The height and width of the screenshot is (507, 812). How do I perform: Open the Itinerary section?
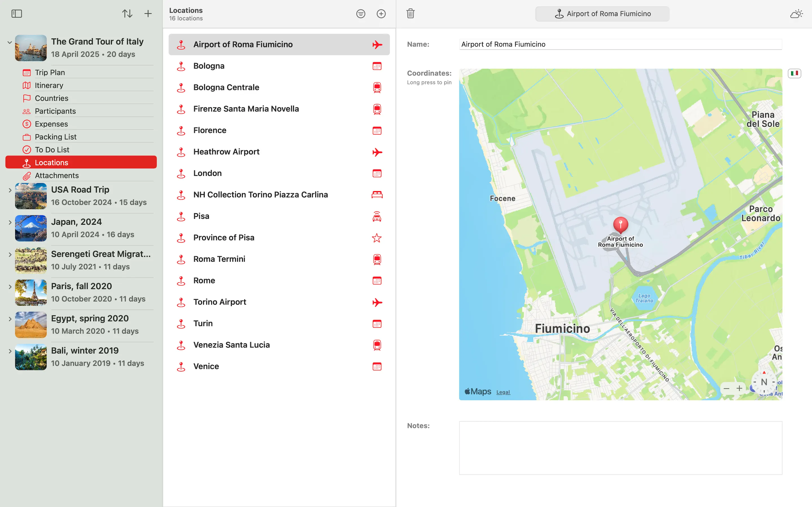click(x=49, y=85)
